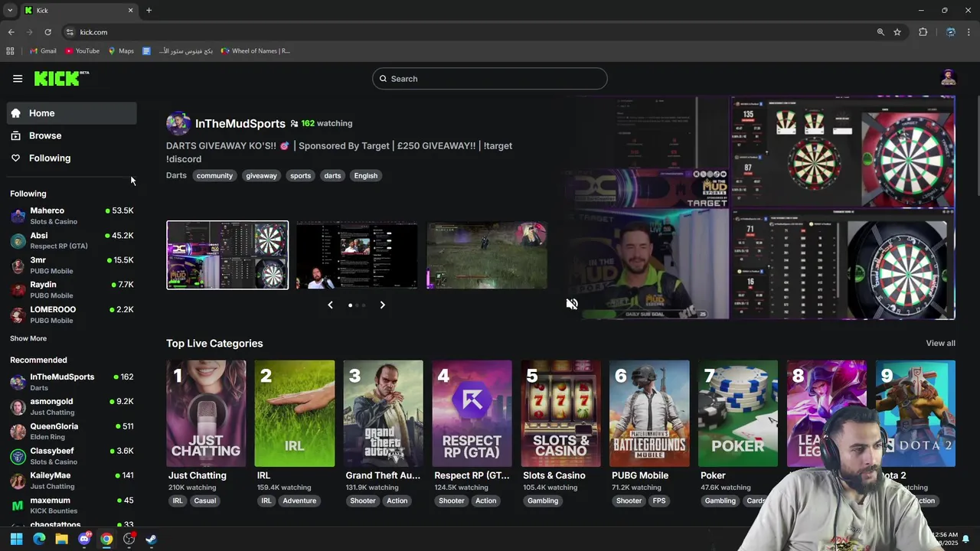
Task: Click the English tag
Action: tap(365, 175)
